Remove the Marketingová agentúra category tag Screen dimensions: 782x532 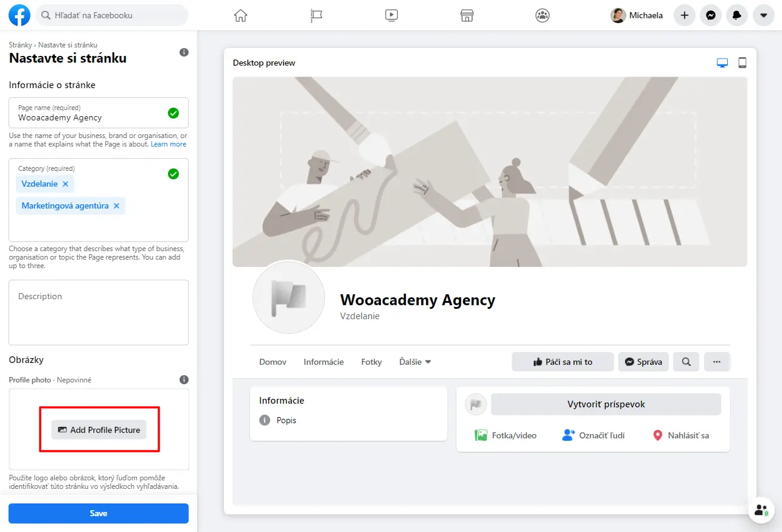point(116,206)
